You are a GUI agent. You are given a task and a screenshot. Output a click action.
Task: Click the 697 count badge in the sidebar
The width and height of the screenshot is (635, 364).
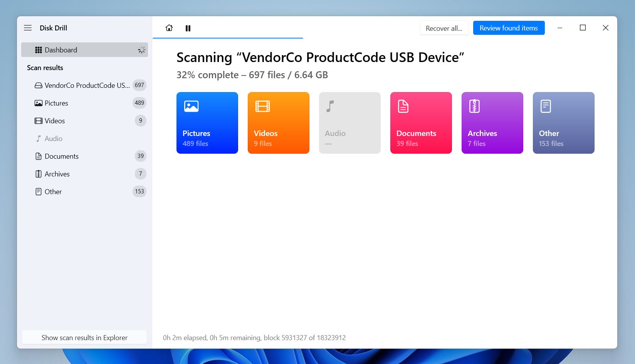click(x=139, y=85)
